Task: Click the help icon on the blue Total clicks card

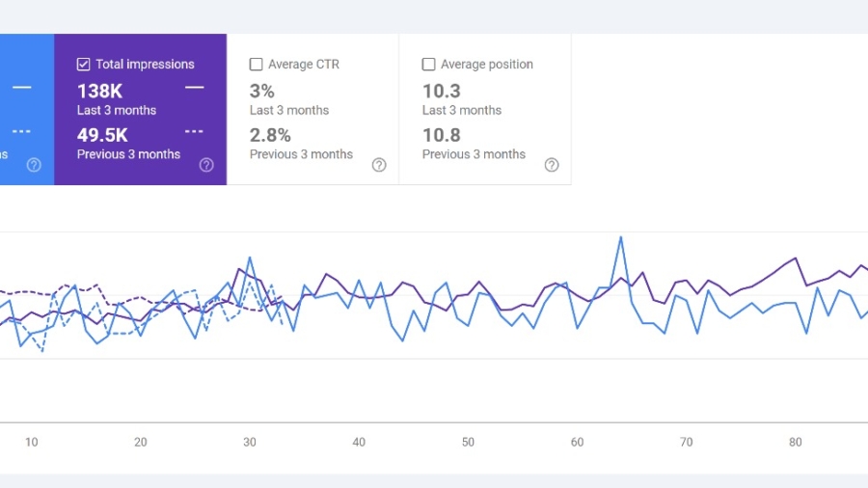Action: 34,165
